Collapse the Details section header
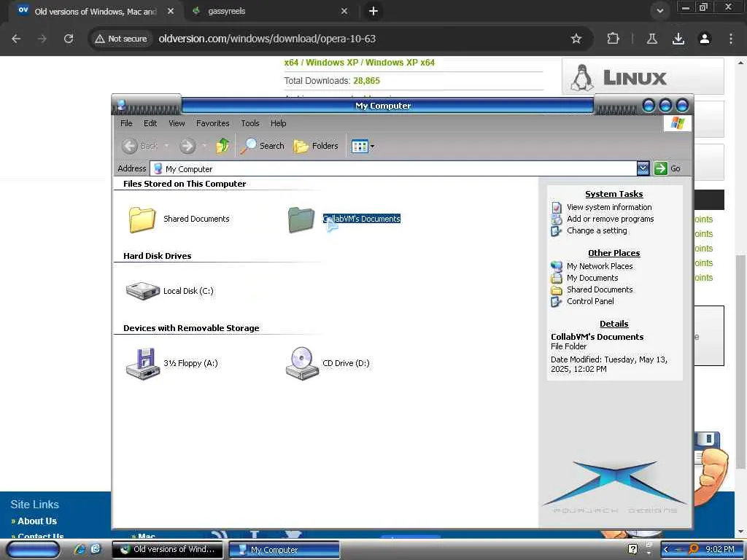Screen dimensions: 747x560 pyautogui.click(x=614, y=324)
